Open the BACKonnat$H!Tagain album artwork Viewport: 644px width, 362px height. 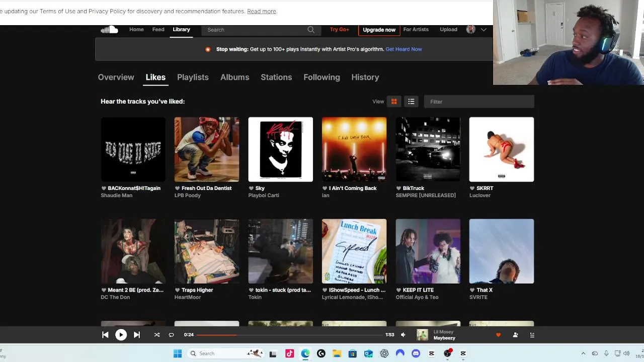click(x=133, y=149)
